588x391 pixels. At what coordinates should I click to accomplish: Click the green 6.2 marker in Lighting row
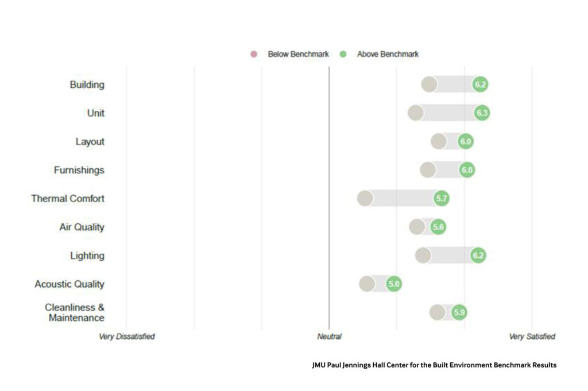pyautogui.click(x=478, y=255)
